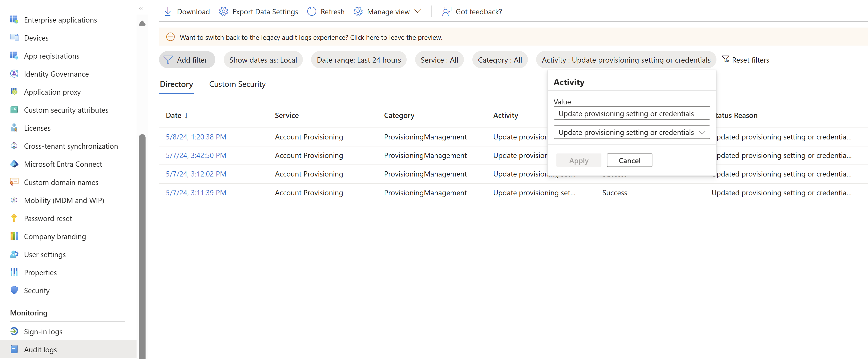This screenshot has height=359, width=868.
Task: Click the Identity Governance sidebar icon
Action: coord(15,74)
